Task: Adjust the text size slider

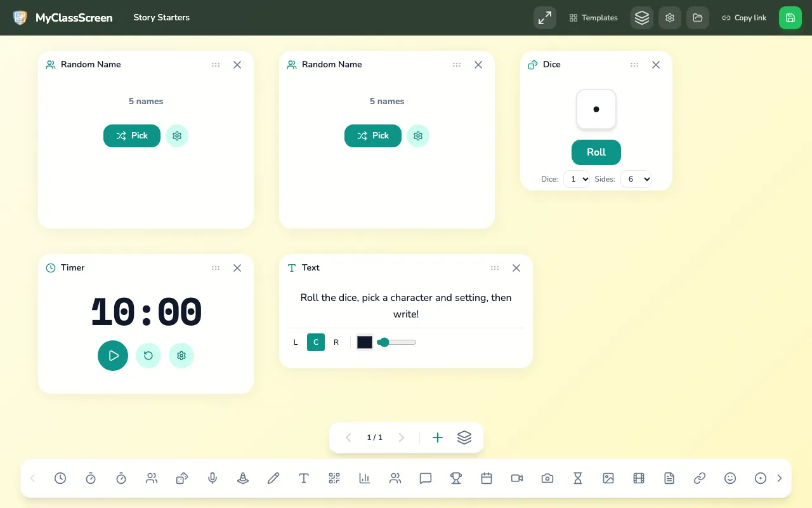Action: (x=396, y=342)
